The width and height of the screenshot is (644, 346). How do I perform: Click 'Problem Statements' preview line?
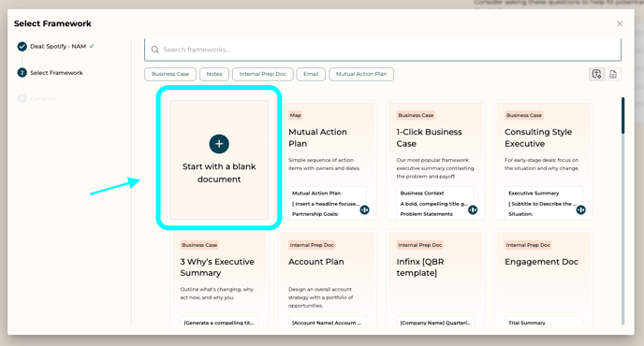point(426,214)
